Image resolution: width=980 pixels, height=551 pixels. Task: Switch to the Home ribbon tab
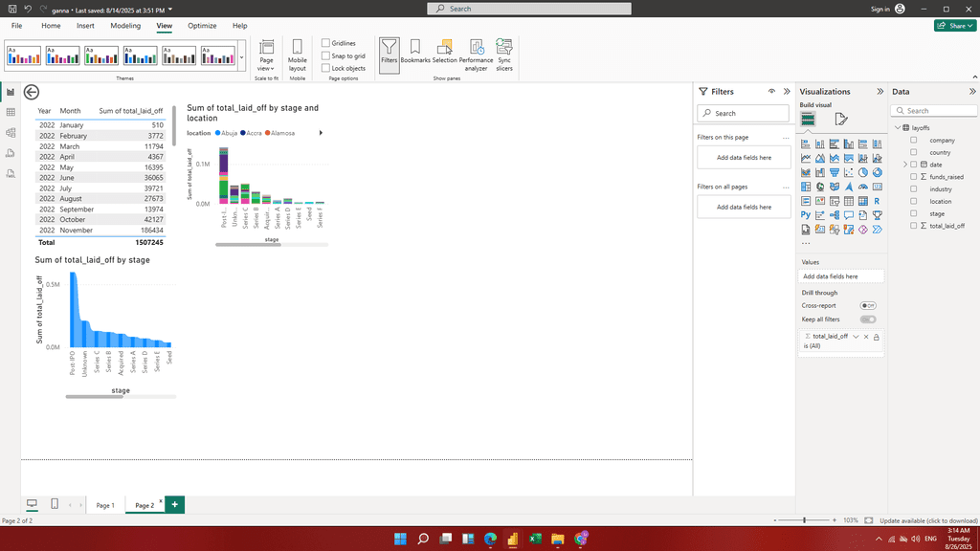[x=52, y=26]
